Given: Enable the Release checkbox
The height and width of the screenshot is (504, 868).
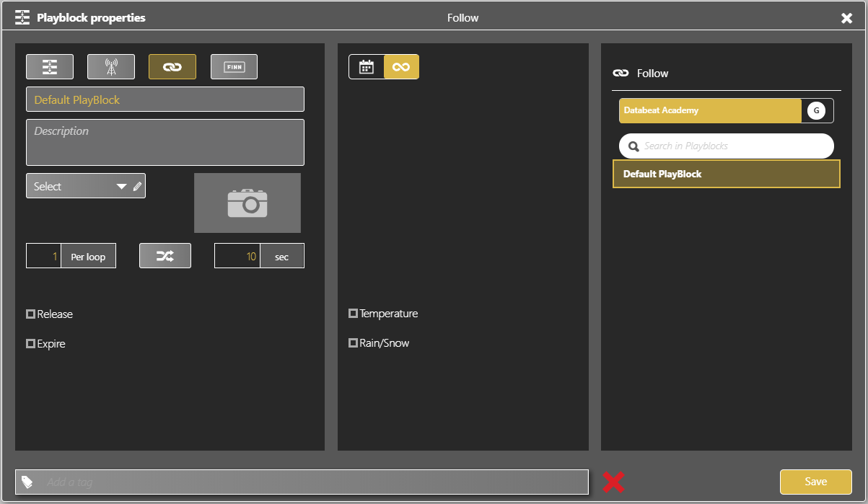Looking at the screenshot, I should pos(30,314).
